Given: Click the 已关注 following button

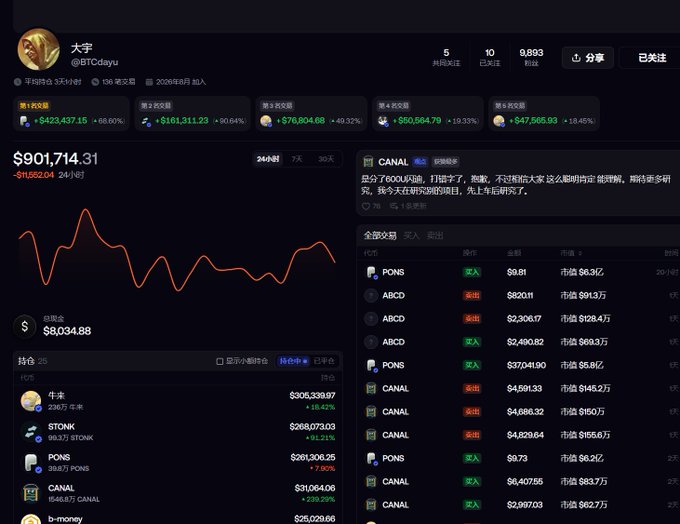Looking at the screenshot, I should [x=651, y=58].
